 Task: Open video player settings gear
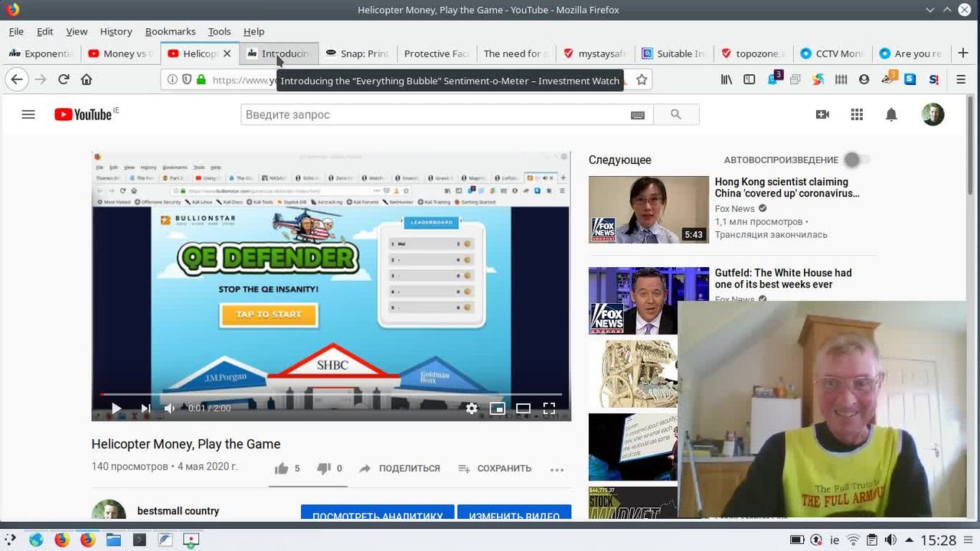point(472,409)
